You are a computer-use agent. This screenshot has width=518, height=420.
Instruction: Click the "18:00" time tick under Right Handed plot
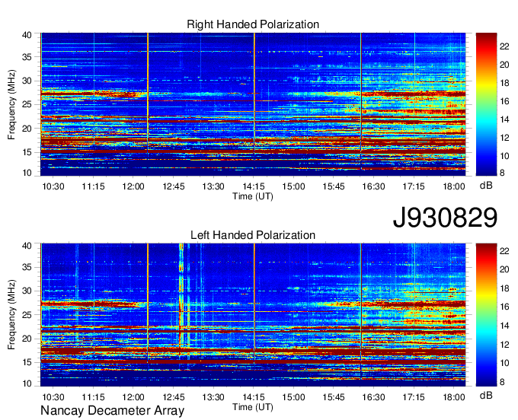tap(453, 186)
